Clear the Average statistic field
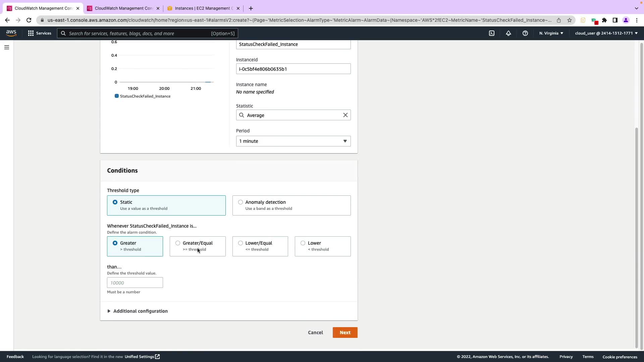Image resolution: width=644 pixels, height=362 pixels. tap(345, 115)
